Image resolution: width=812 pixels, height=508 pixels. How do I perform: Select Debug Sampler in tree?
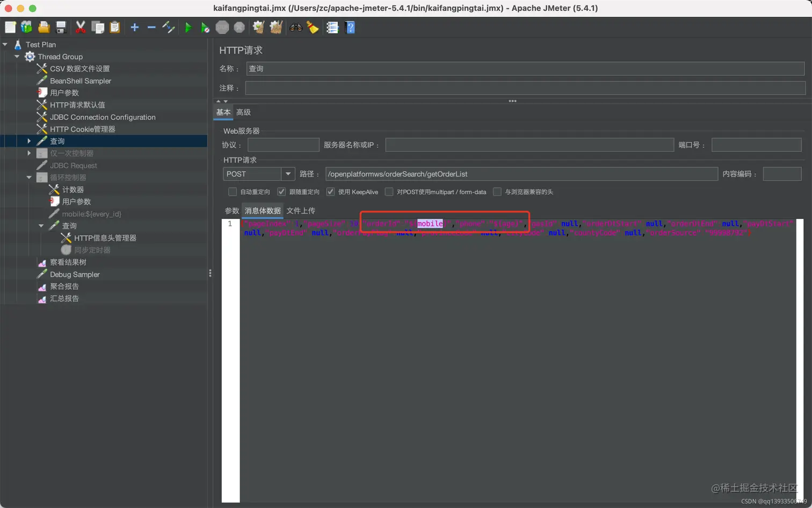pyautogui.click(x=75, y=274)
